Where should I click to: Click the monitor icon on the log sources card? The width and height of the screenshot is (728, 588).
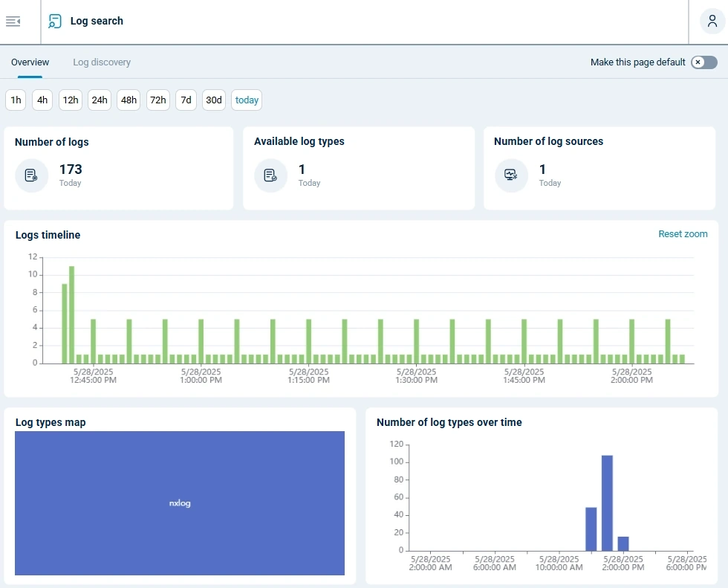pyautogui.click(x=510, y=176)
